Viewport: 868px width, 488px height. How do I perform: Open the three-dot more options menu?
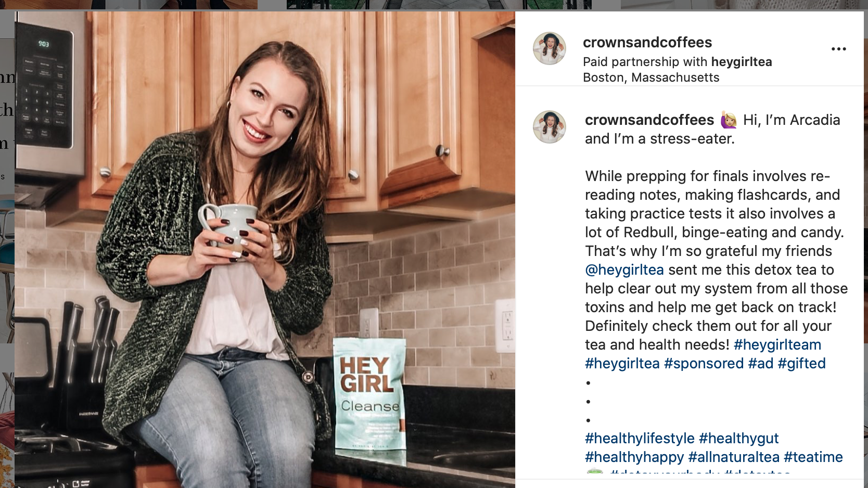coord(838,49)
